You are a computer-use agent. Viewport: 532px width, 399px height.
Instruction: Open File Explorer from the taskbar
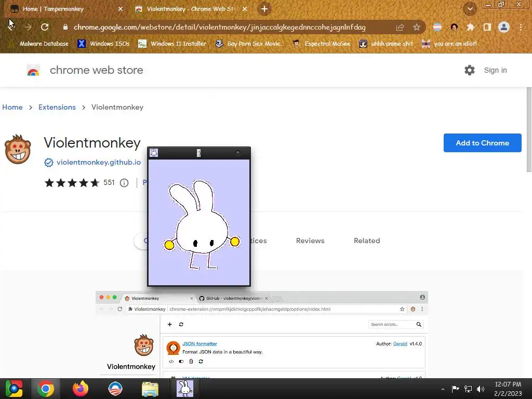150,389
